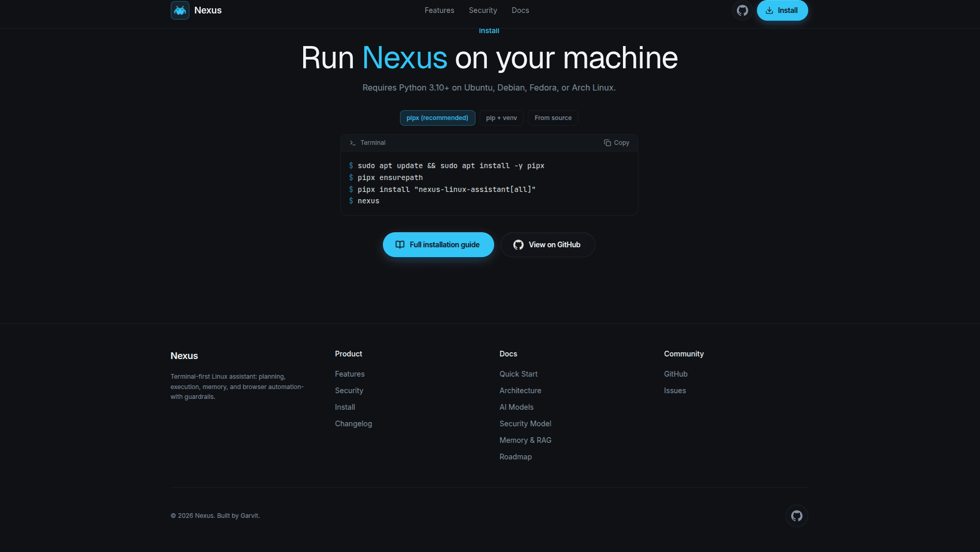
Task: Open the AI Models docs link
Action: [x=516, y=407]
